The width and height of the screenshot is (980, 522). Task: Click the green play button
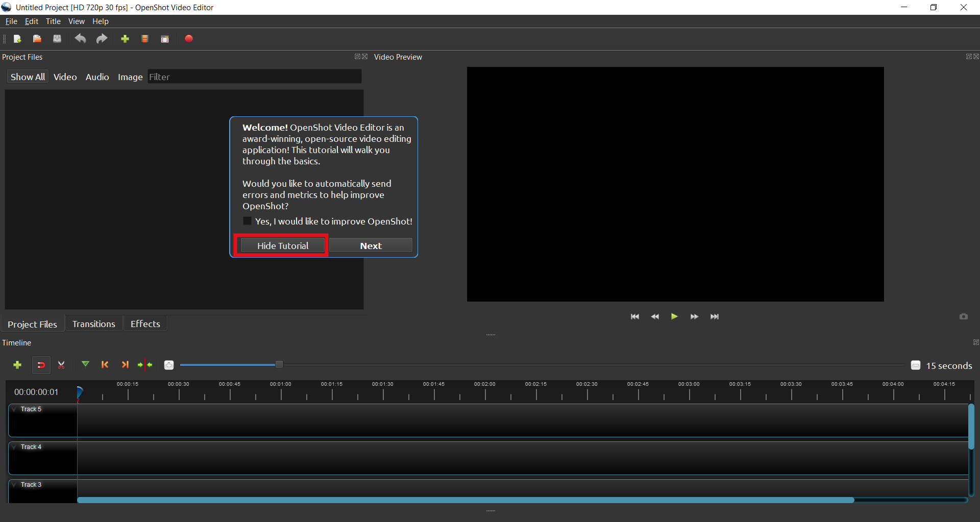[x=674, y=316]
